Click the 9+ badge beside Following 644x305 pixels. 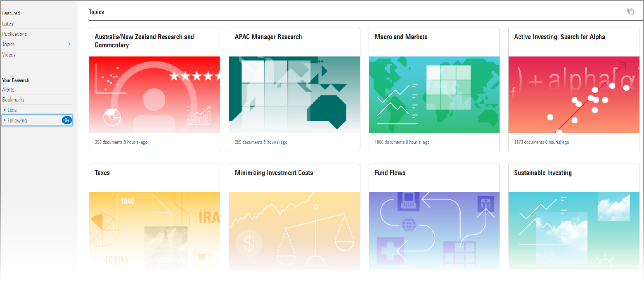pos(66,120)
